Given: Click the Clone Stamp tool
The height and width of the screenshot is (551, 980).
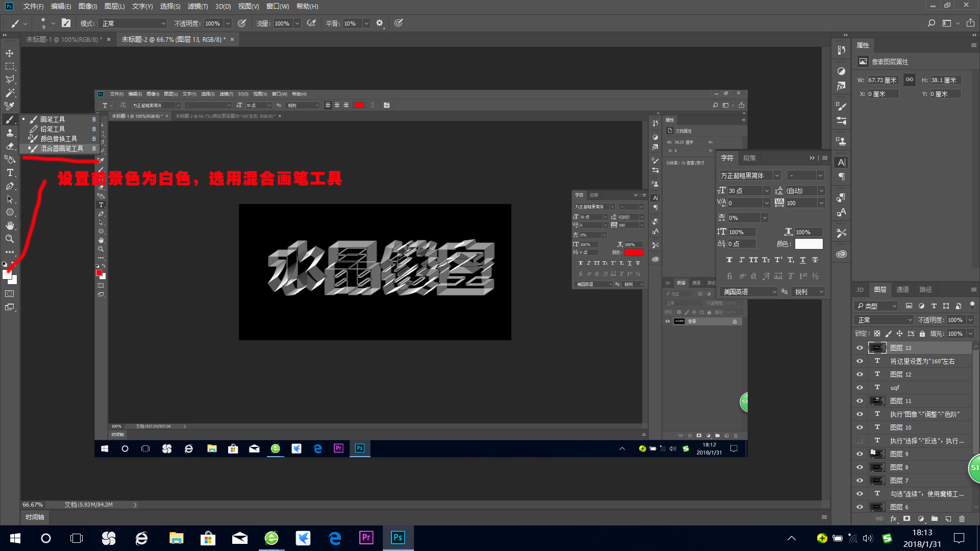Looking at the screenshot, I should click(x=10, y=133).
